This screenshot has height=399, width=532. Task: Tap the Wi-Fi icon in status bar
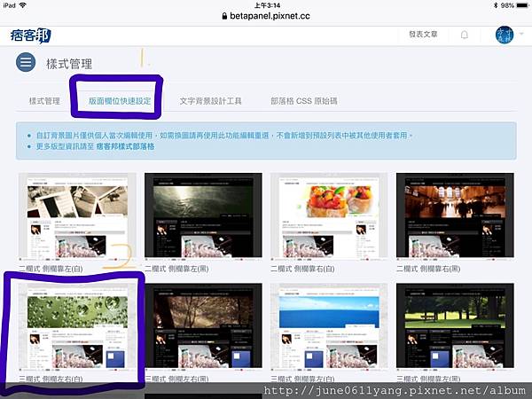click(23, 5)
